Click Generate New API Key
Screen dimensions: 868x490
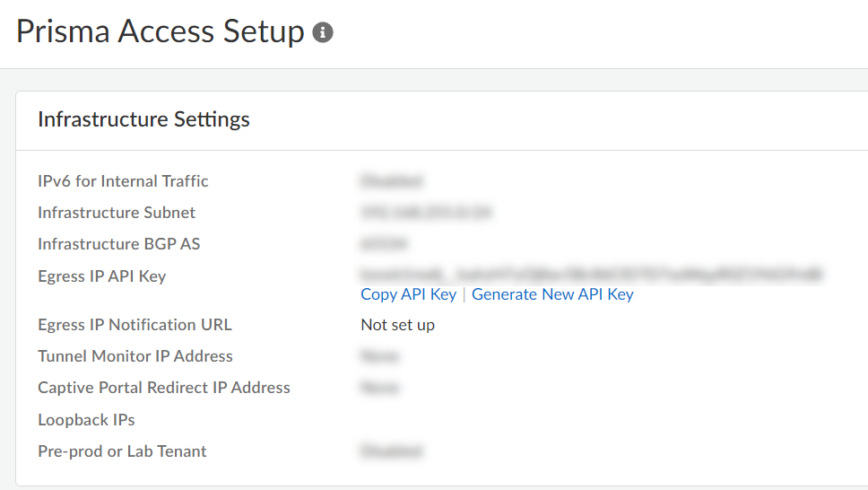(552, 294)
